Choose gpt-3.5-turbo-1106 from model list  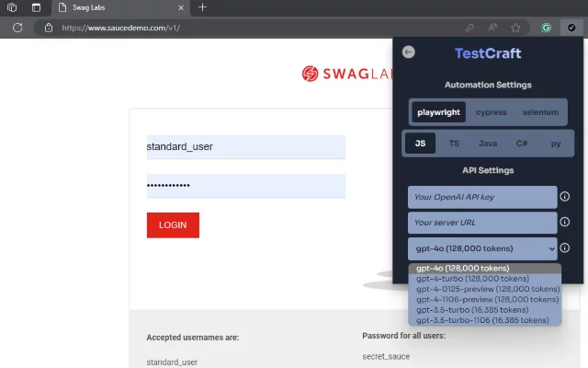tap(484, 319)
